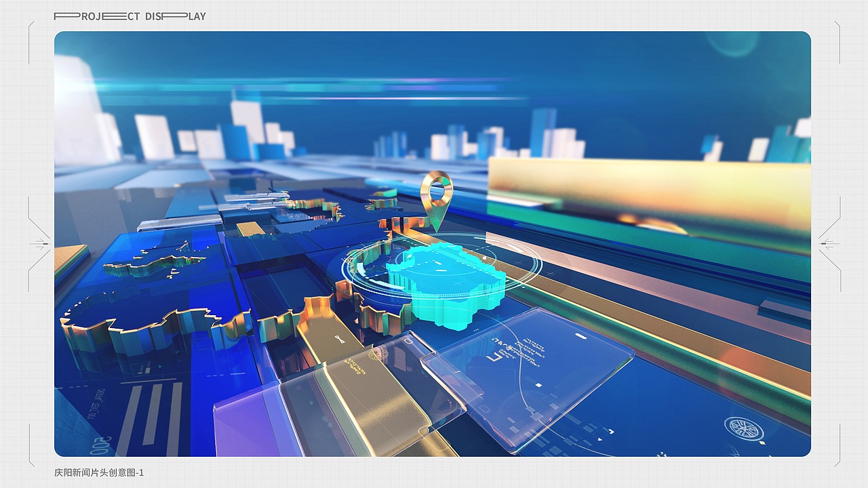868x488 pixels.
Task: Click the golden map location pin
Action: click(437, 201)
